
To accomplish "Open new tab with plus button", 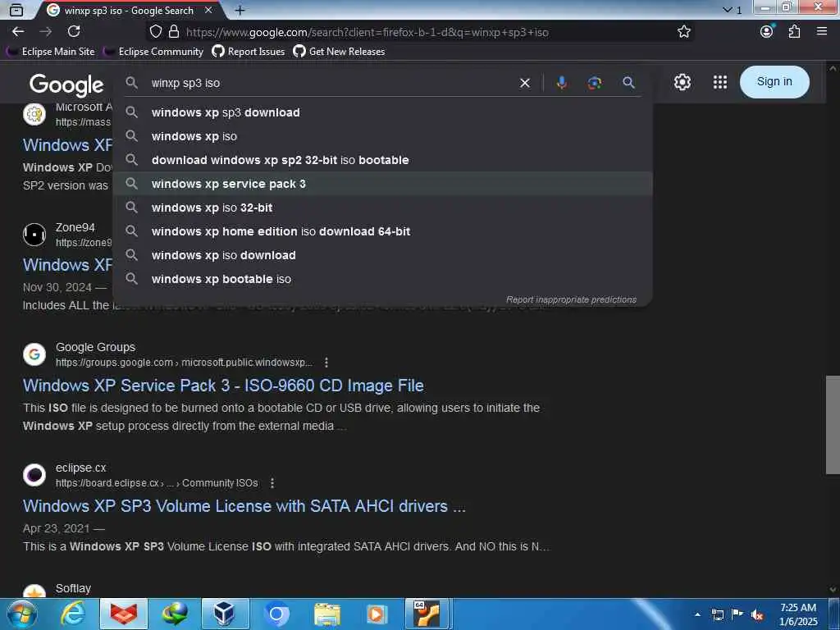I will (240, 10).
